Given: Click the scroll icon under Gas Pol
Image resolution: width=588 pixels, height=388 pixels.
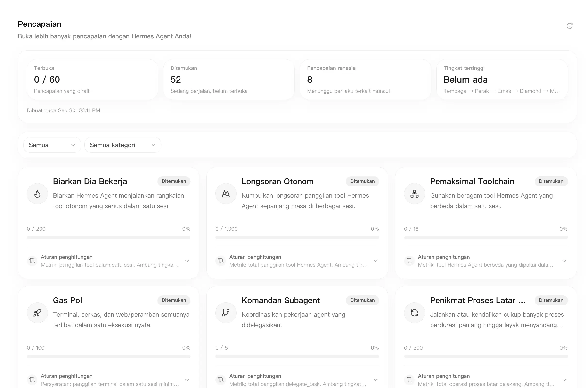Looking at the screenshot, I should tap(32, 380).
